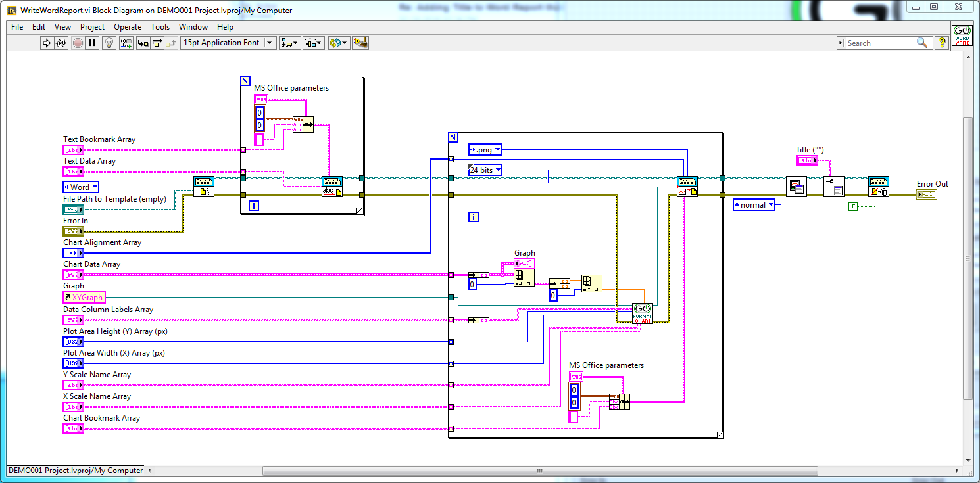980x483 pixels.
Task: Select the Index Array node under Graph label
Action: 524,277
